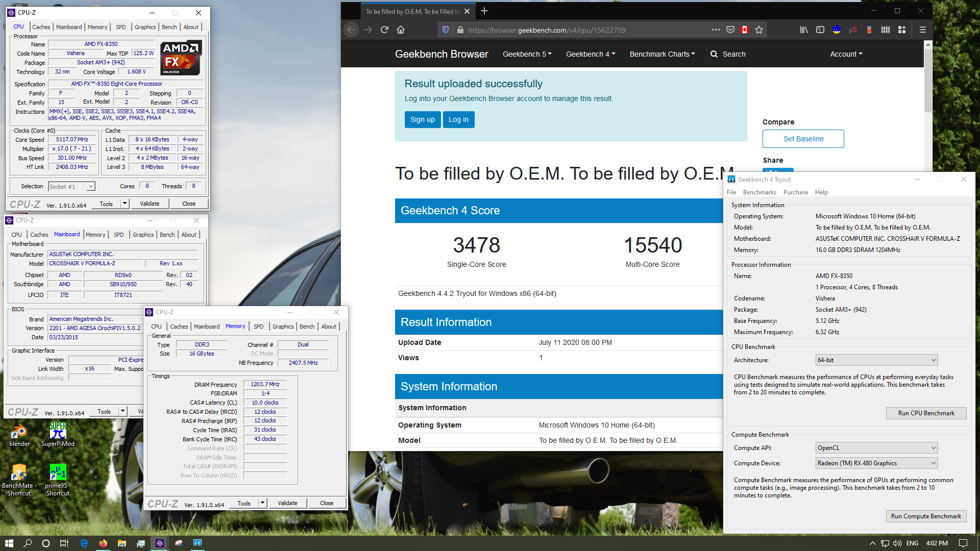This screenshot has width=980, height=551.
Task: Open Purchase menu in Geekbench 4 Tryout
Action: click(x=795, y=192)
